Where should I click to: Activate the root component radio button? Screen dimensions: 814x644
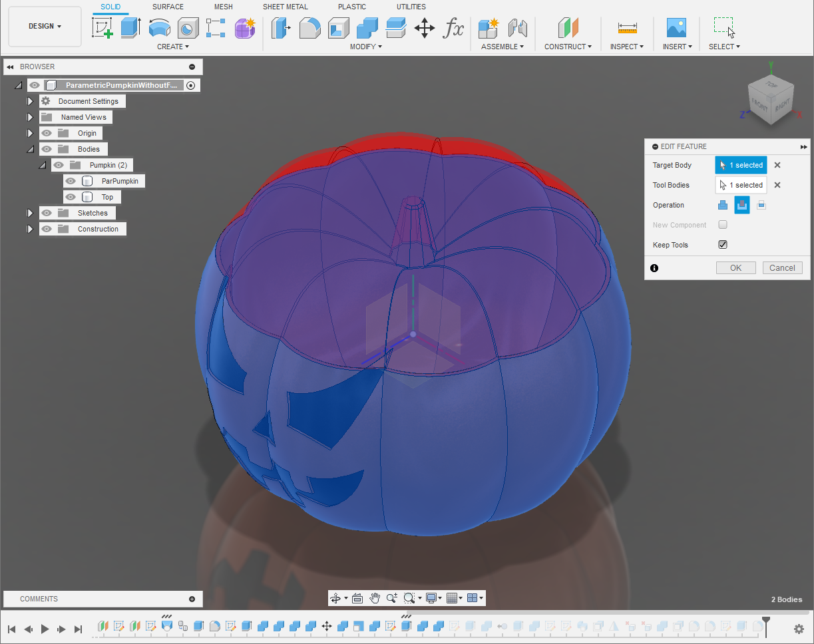191,85
